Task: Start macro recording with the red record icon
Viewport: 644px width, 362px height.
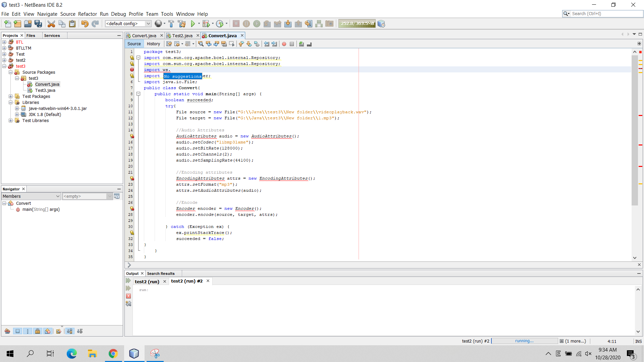Action: (x=284, y=44)
